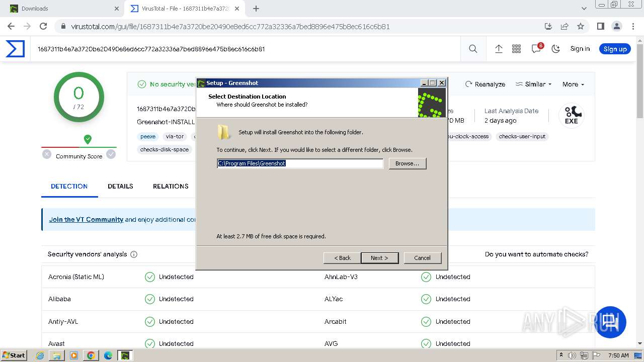644x362 pixels.
Task: Click the clock in the system tray
Action: [x=618, y=355]
